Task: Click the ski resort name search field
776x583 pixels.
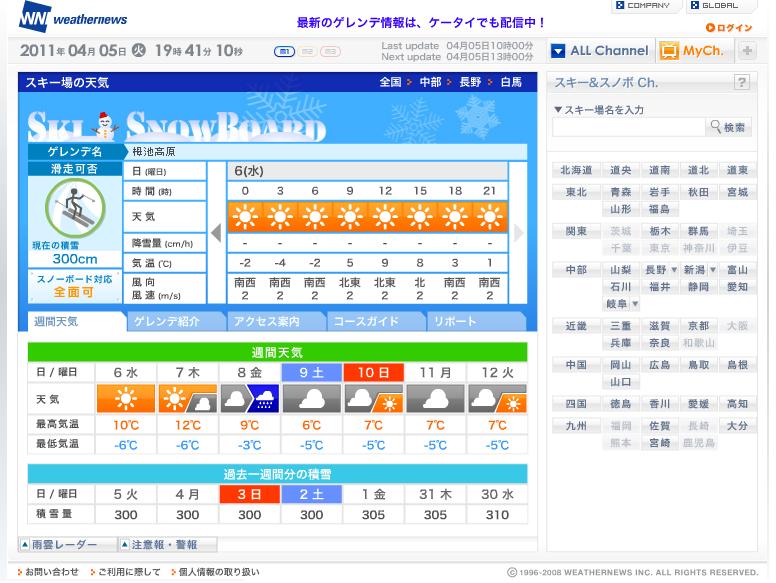Action: (x=629, y=127)
